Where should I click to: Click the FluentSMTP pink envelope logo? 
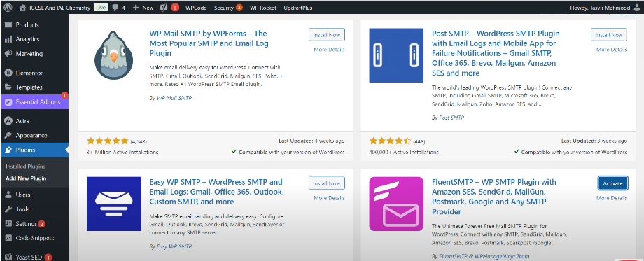(396, 204)
